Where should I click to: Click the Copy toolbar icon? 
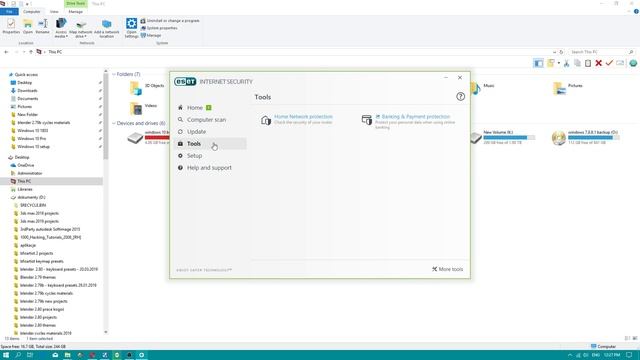(x=577, y=63)
